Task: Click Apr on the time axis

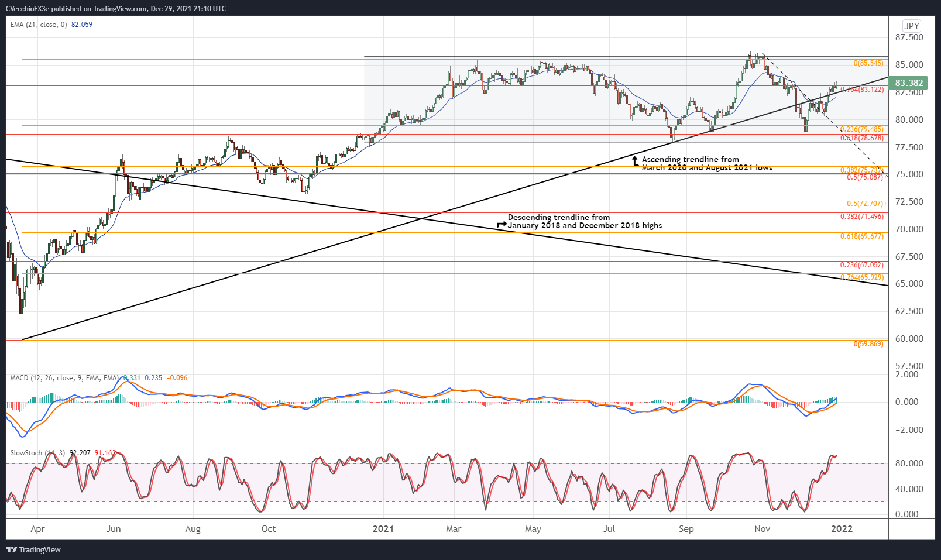Action: [x=37, y=529]
